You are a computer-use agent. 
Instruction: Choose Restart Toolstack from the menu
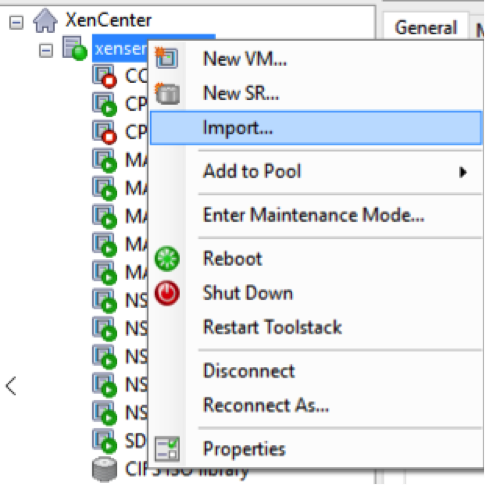[x=272, y=327]
